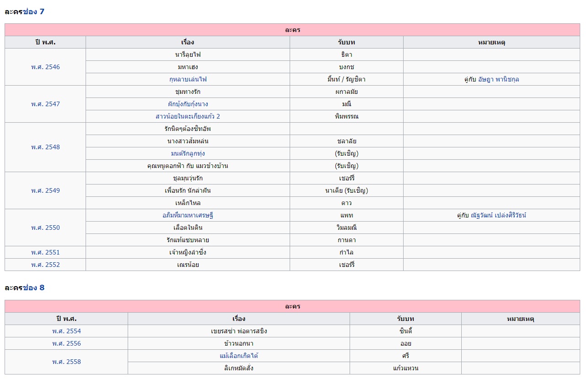The height and width of the screenshot is (385, 588).
Task: Click the สาวน้อยในตะเกียงแก้ว 2 link
Action: [x=188, y=116]
